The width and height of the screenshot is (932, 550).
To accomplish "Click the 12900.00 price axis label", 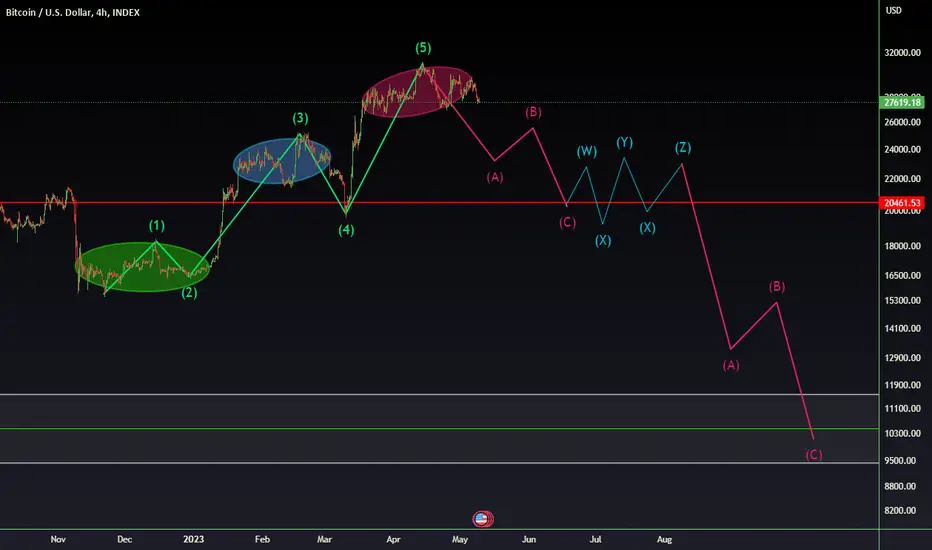I will point(902,358).
